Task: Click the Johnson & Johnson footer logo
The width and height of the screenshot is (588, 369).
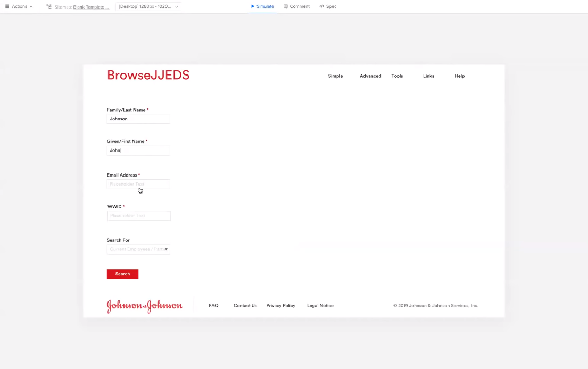Action: (x=144, y=306)
